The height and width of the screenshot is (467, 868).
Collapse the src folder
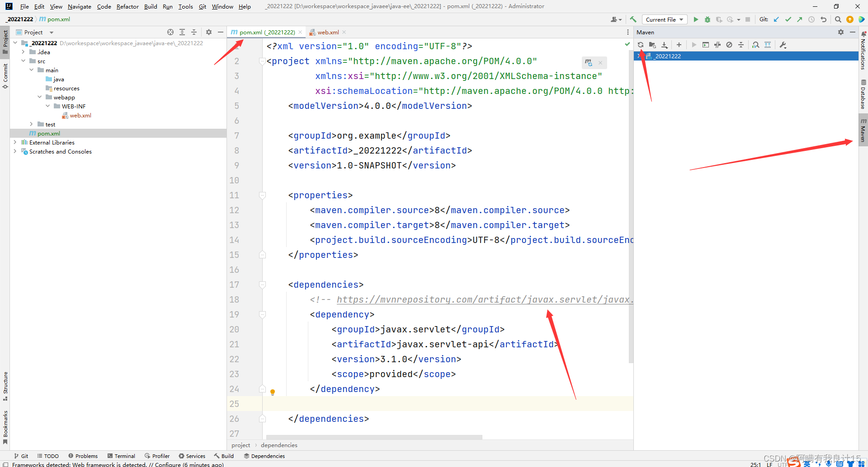(23, 61)
